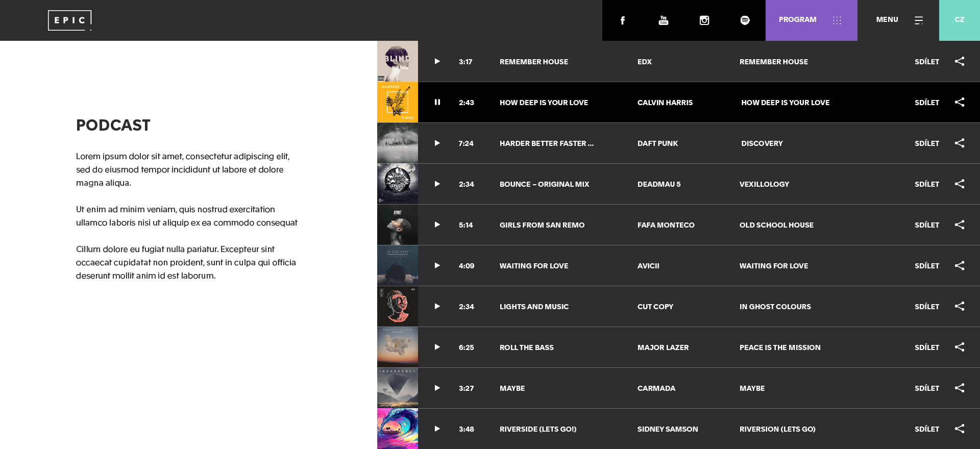
Task: Share icon for Deadmau5 row
Action: (x=960, y=184)
